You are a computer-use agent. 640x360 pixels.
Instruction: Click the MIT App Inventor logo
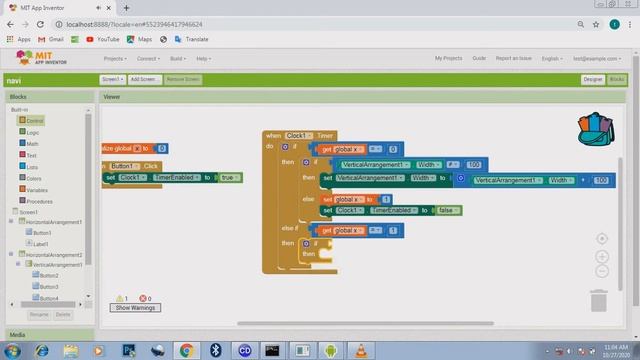pyautogui.click(x=41, y=58)
